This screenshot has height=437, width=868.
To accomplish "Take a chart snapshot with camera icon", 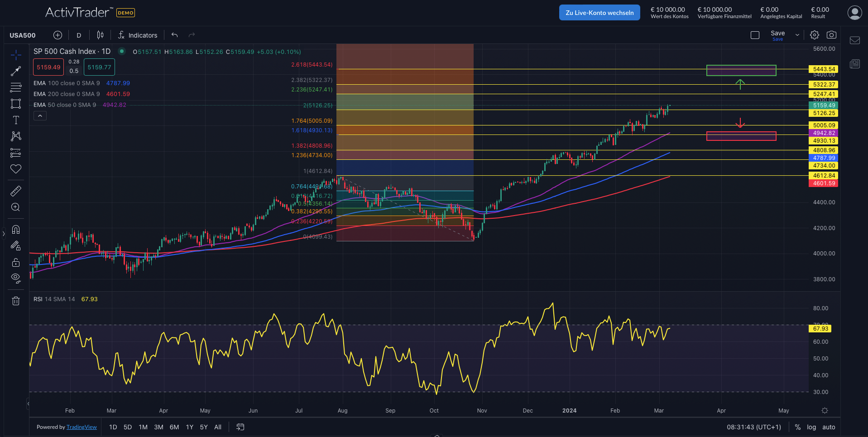I will 832,34.
